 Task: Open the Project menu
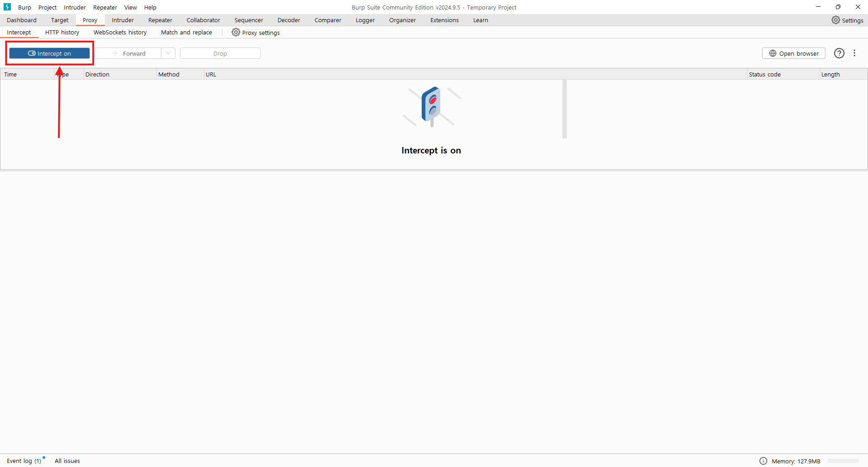point(47,7)
